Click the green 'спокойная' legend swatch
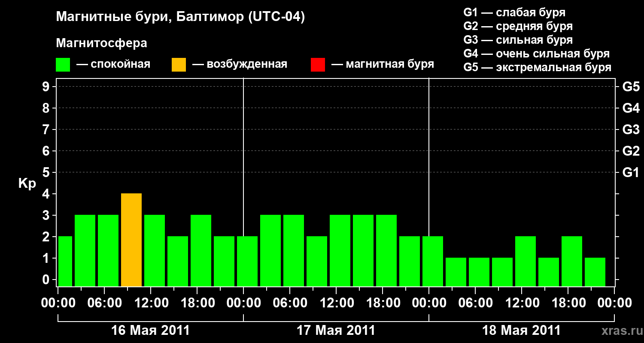 click(63, 65)
